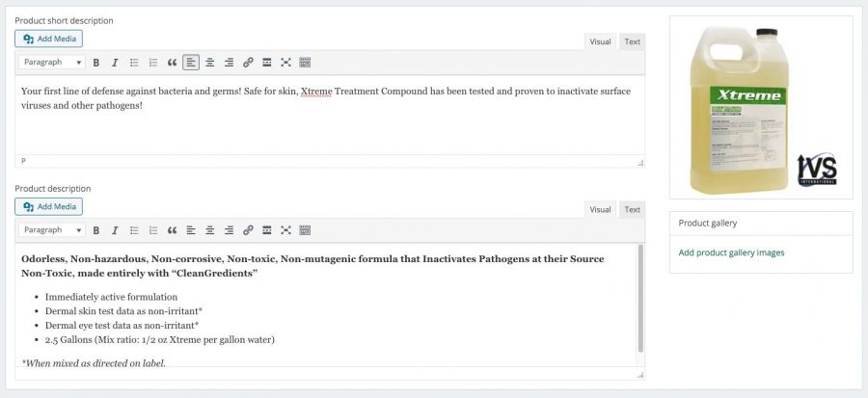Insert Read More tag in product description
The height and width of the screenshot is (398, 868).
coord(266,230)
